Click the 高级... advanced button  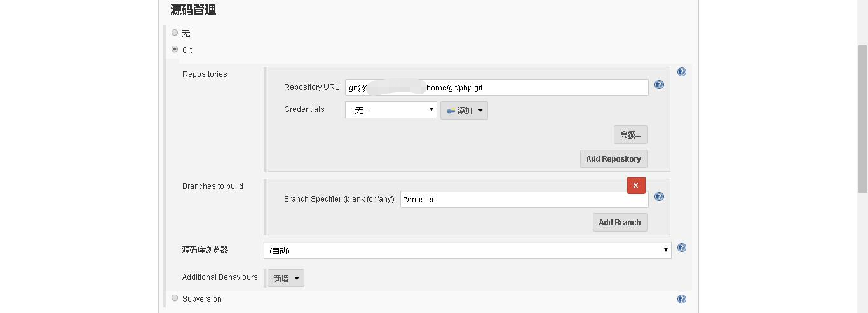point(630,135)
